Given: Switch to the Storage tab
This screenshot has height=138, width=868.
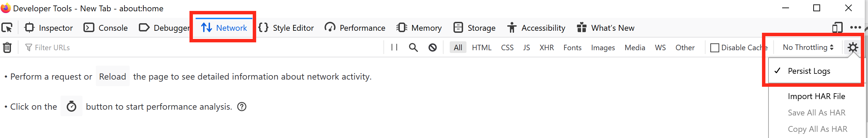Looking at the screenshot, I should click(474, 28).
